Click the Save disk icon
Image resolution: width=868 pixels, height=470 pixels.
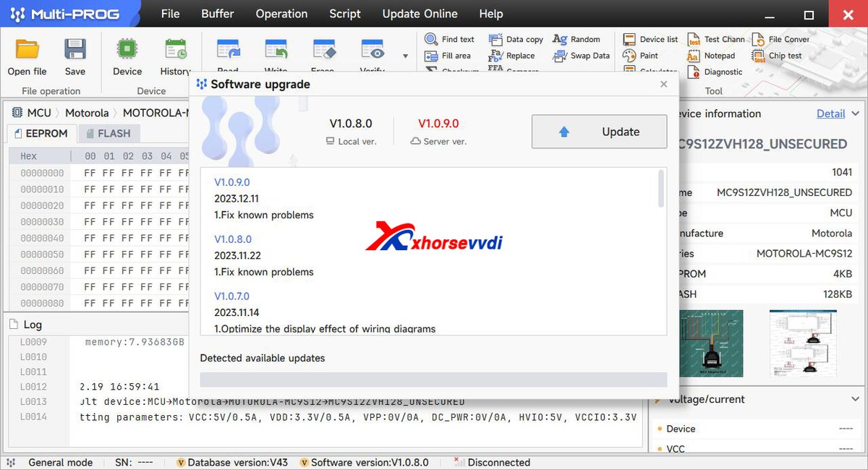coord(75,49)
